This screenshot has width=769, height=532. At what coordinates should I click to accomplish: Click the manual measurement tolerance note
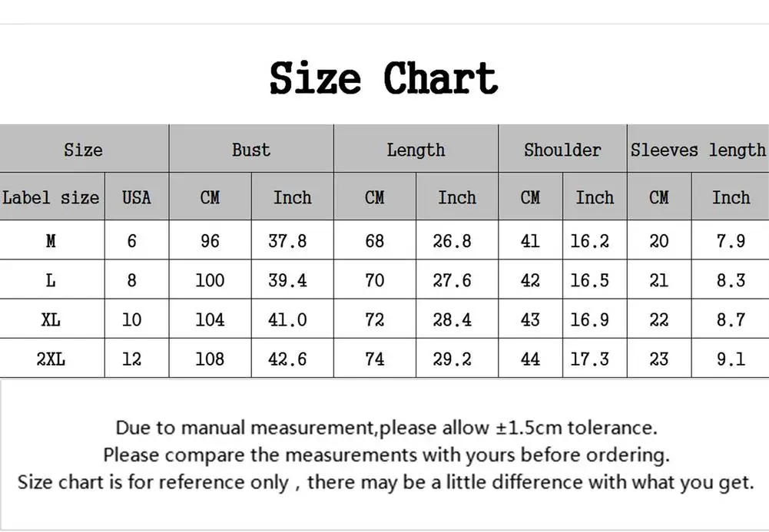[x=386, y=428]
